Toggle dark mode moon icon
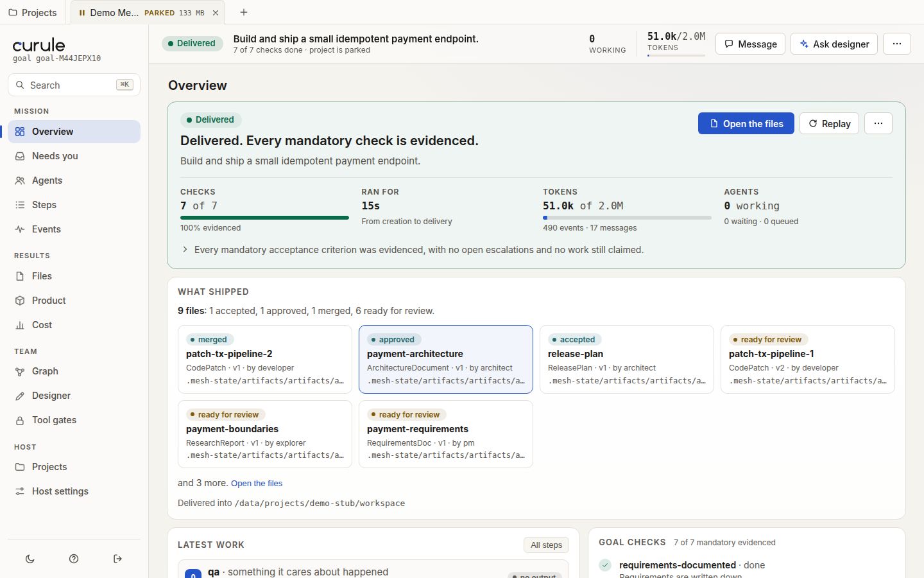924x578 pixels. pyautogui.click(x=30, y=559)
